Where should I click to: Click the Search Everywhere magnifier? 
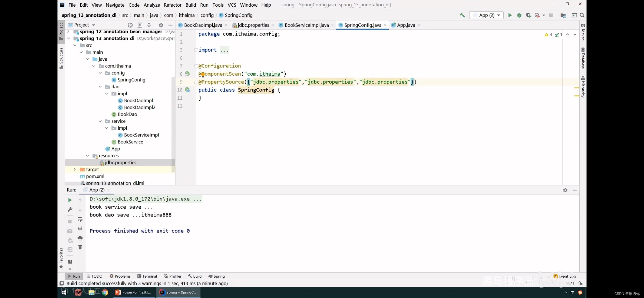pos(582,15)
